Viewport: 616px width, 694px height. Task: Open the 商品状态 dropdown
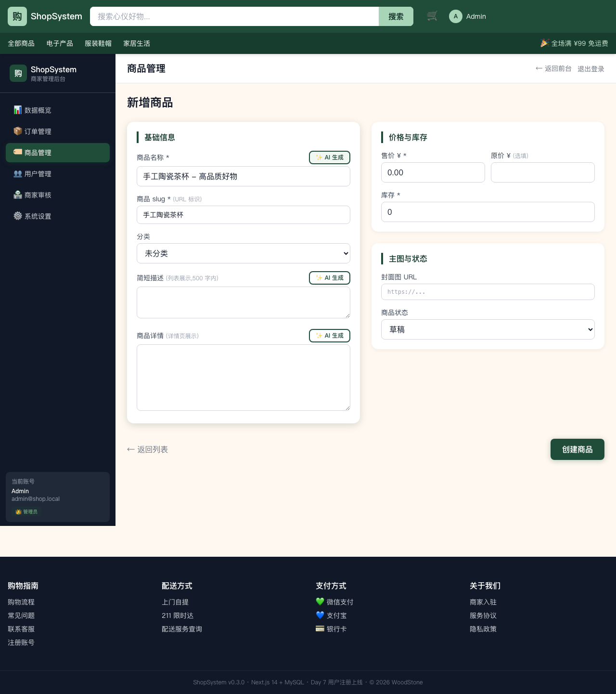click(488, 329)
